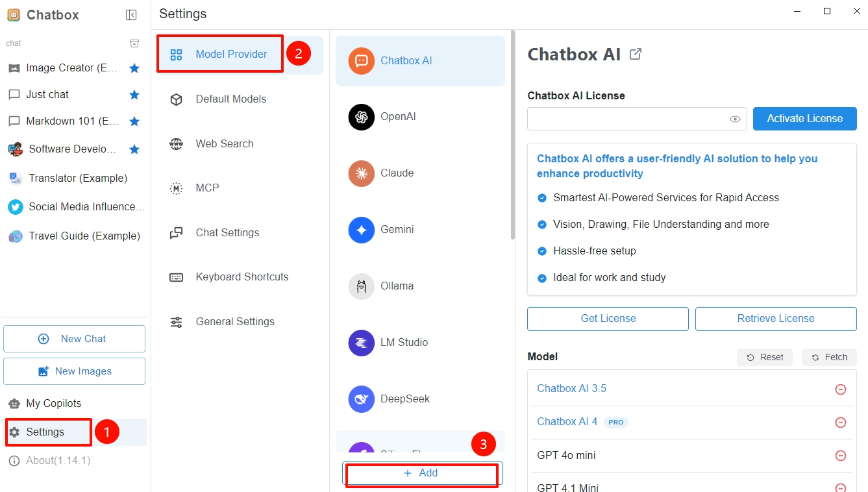Open General Settings tab
The width and height of the screenshot is (868, 492).
[x=240, y=322]
